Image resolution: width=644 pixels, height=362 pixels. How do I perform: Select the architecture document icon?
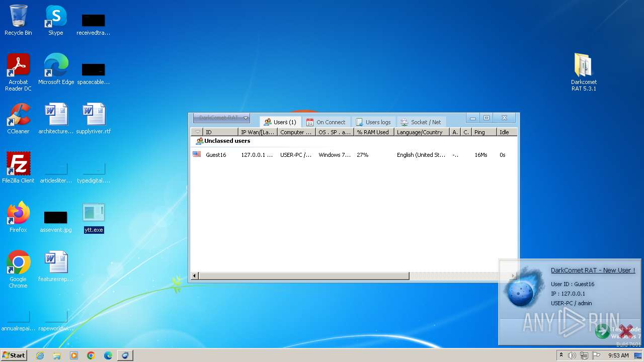tap(56, 119)
